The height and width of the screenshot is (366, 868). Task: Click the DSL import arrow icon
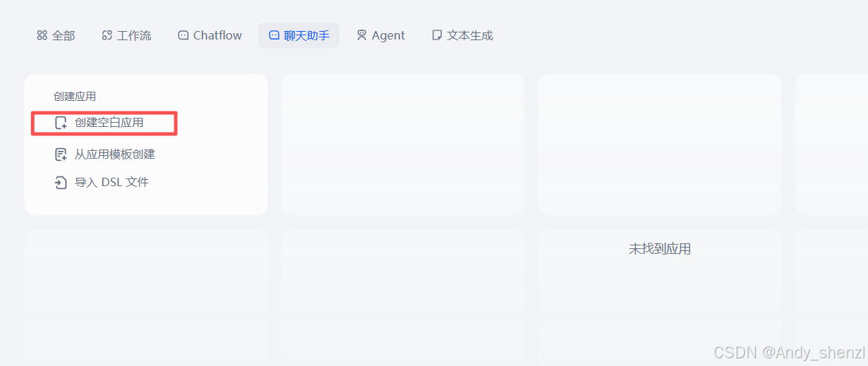point(61,183)
